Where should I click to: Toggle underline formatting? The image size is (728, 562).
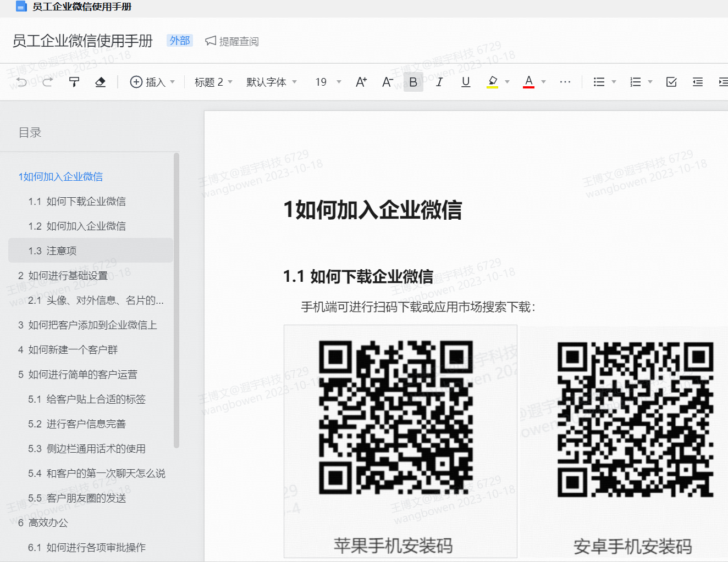(466, 82)
